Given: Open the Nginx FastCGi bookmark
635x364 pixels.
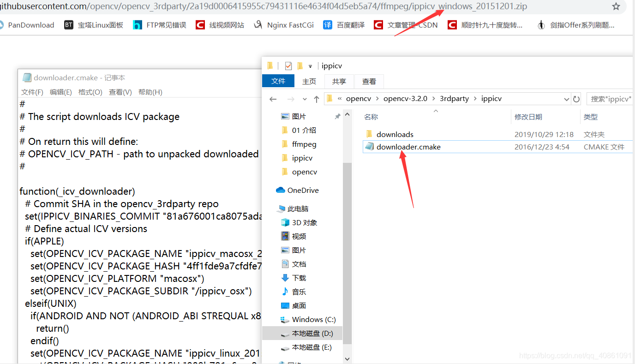Looking at the screenshot, I should point(284,25).
